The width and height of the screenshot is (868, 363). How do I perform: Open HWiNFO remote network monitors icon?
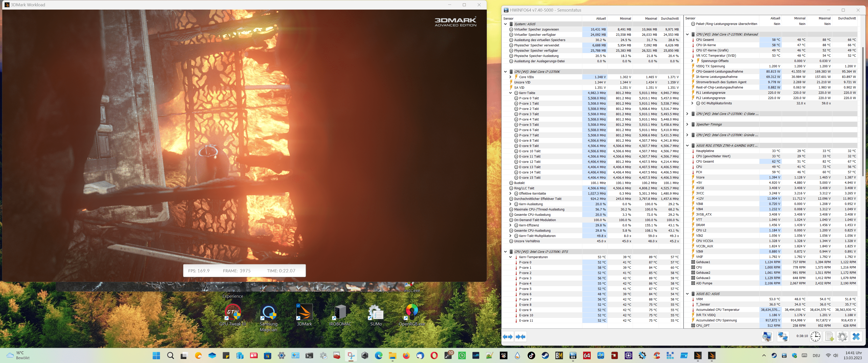(x=782, y=336)
